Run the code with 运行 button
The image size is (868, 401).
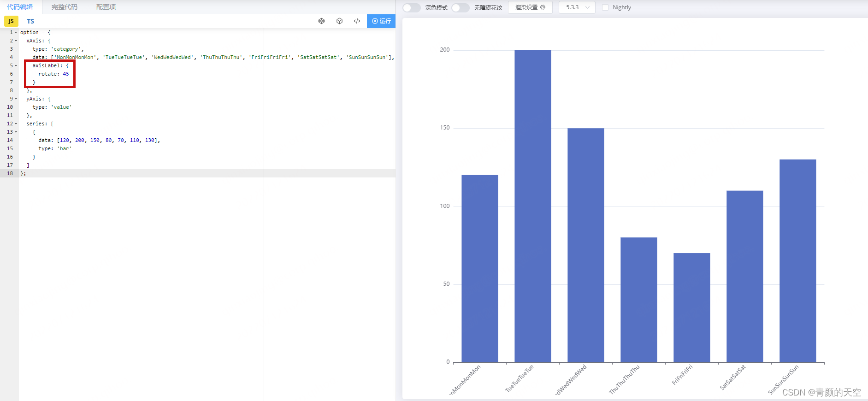[x=381, y=21]
